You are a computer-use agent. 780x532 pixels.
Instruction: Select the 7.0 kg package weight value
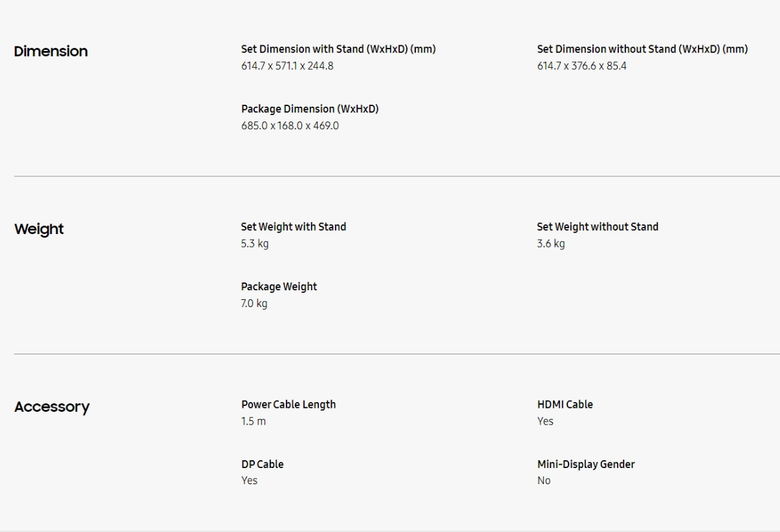coord(254,303)
